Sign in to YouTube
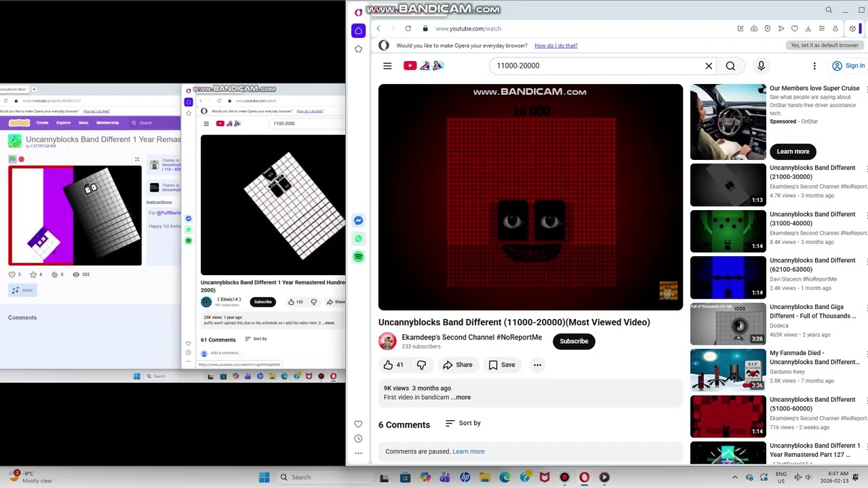 coord(848,66)
